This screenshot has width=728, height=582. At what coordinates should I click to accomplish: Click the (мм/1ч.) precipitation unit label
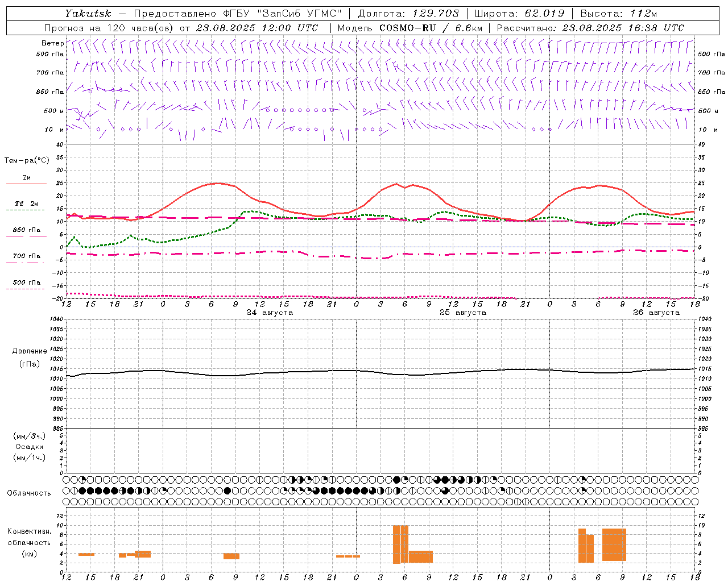[x=30, y=458]
